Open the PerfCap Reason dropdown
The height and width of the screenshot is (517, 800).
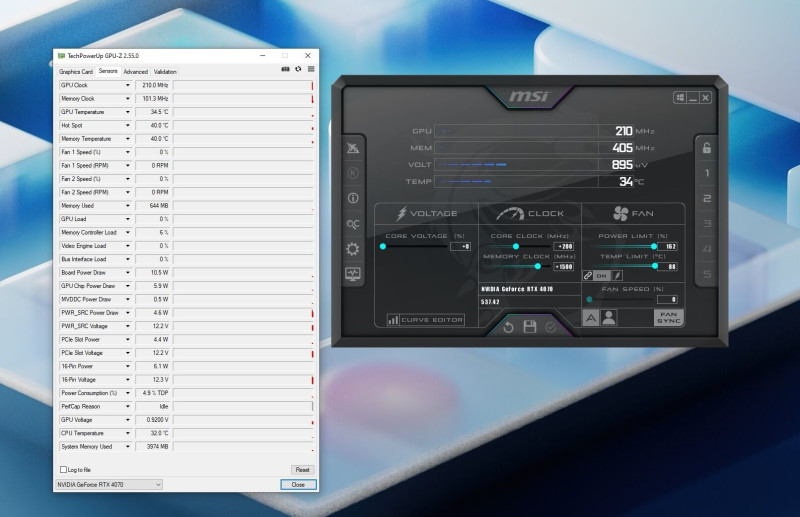point(128,406)
